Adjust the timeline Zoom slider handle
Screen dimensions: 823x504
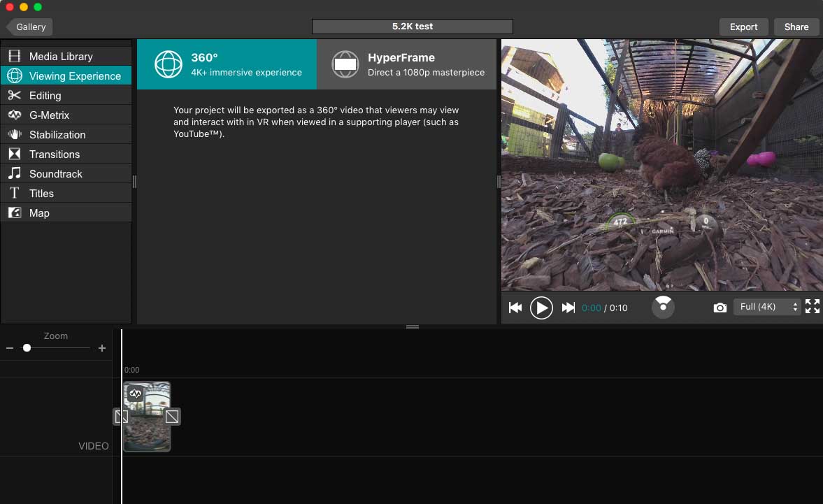[x=27, y=347]
